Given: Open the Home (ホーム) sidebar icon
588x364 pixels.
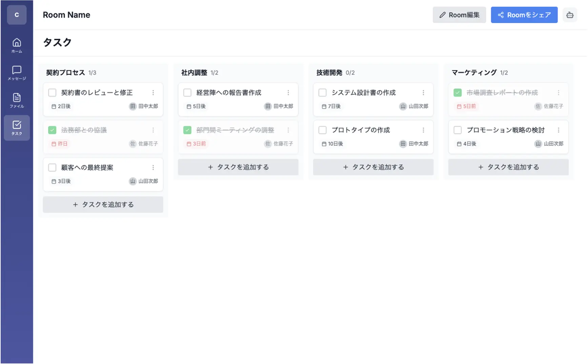Looking at the screenshot, I should point(17,45).
